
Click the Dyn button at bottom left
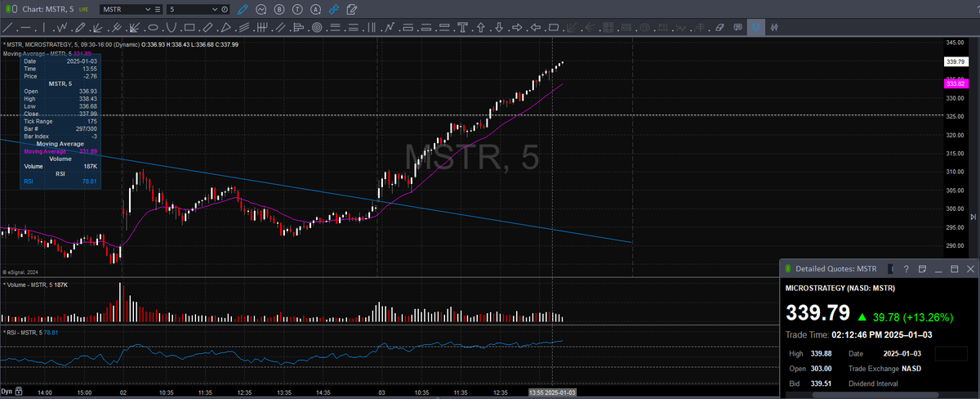[x=8, y=392]
